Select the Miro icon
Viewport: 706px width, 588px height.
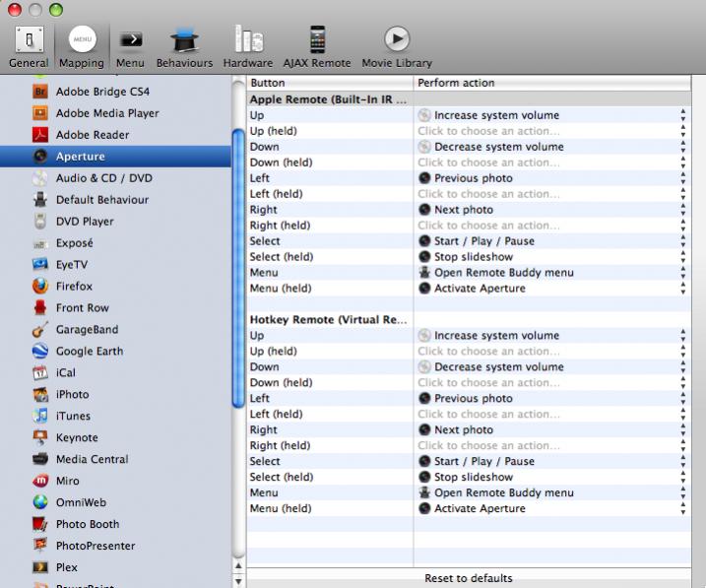coord(40,481)
